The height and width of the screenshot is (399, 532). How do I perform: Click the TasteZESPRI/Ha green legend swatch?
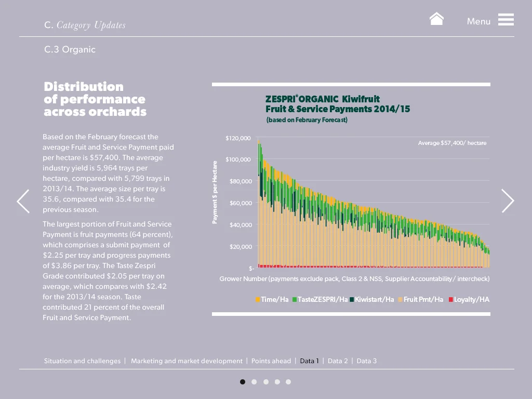(295, 300)
